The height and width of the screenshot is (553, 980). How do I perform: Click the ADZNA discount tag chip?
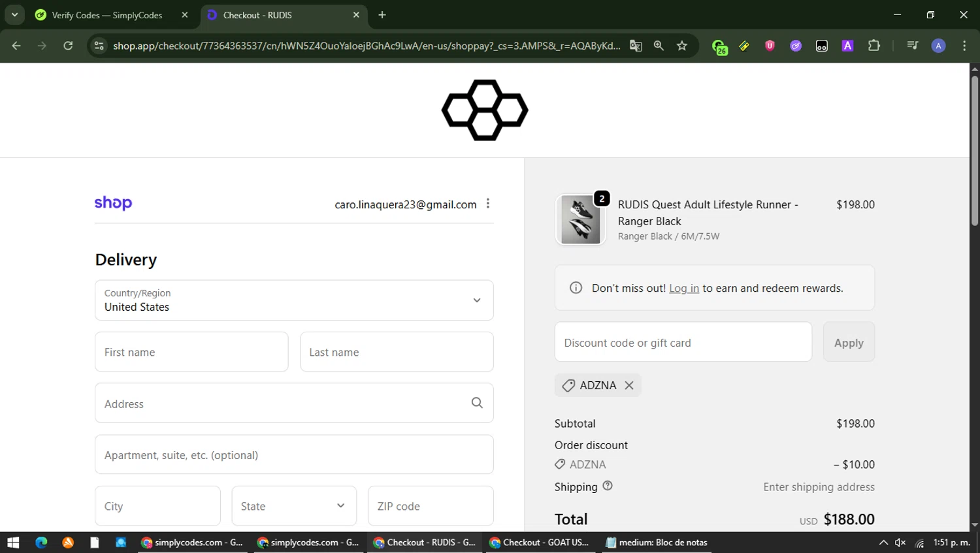tap(598, 385)
